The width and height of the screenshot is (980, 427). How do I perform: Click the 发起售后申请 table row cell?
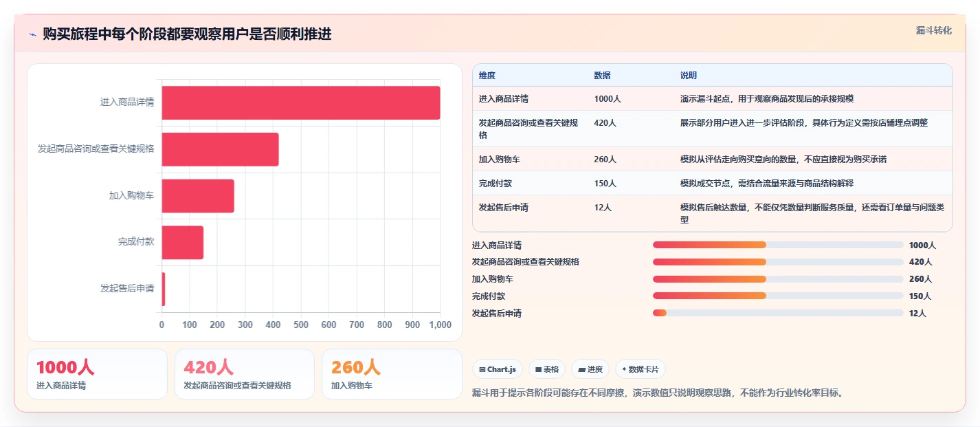504,208
